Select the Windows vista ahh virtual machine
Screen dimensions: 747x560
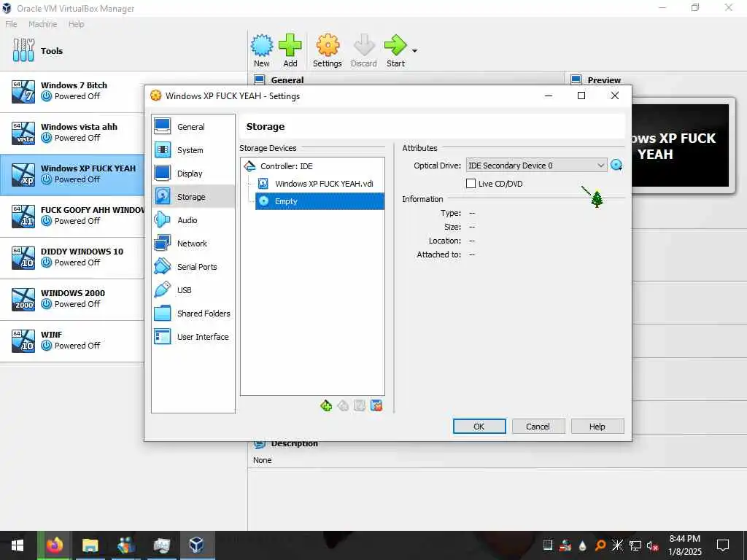tap(72, 133)
